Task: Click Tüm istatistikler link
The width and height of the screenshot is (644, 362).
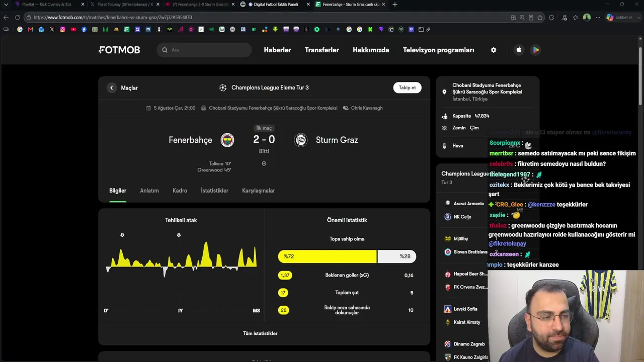Action: click(260, 333)
